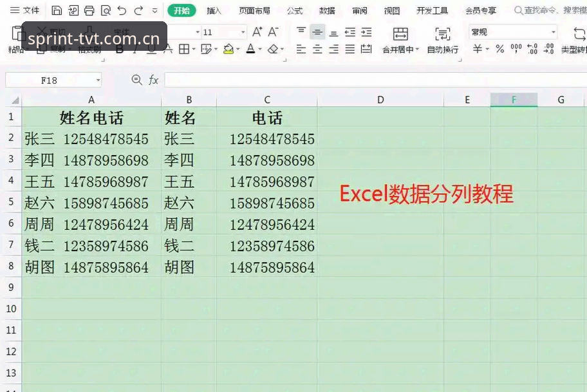Switch to the 视图 tab
Viewport: 587px width, 392px height.
(392, 10)
